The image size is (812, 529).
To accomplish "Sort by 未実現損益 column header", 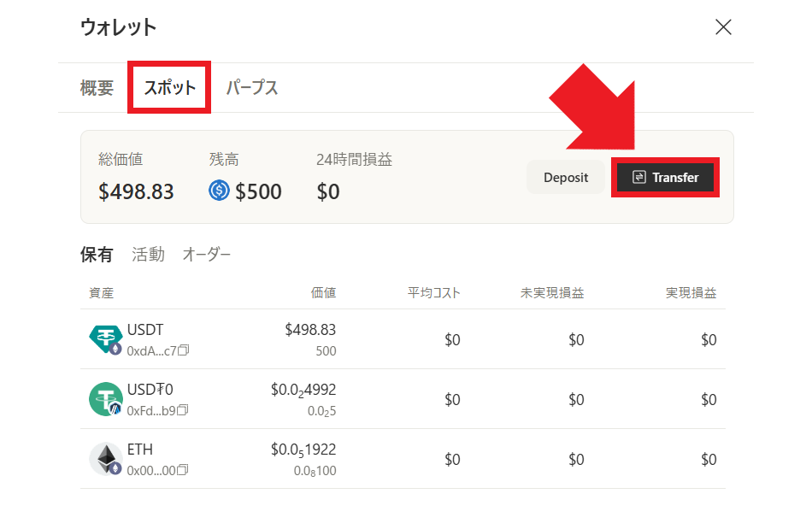I will [552, 293].
